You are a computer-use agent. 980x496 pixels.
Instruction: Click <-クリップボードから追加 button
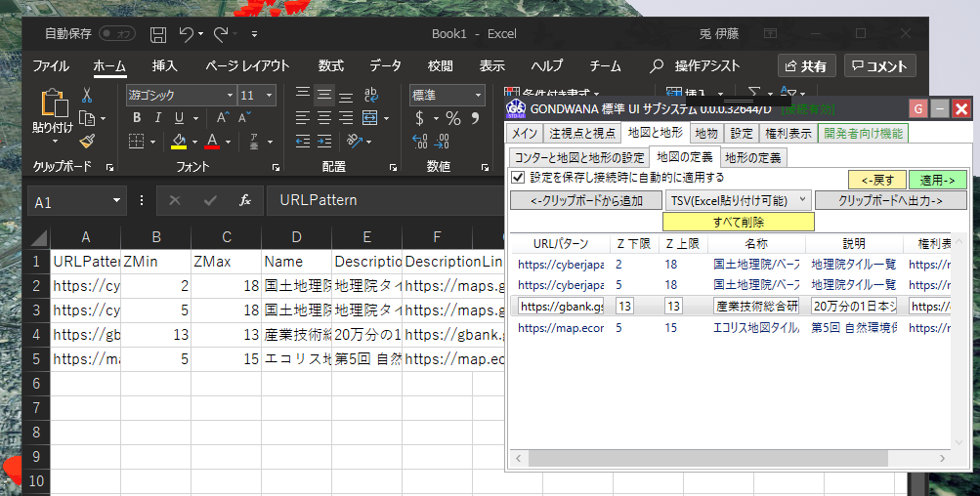point(586,200)
